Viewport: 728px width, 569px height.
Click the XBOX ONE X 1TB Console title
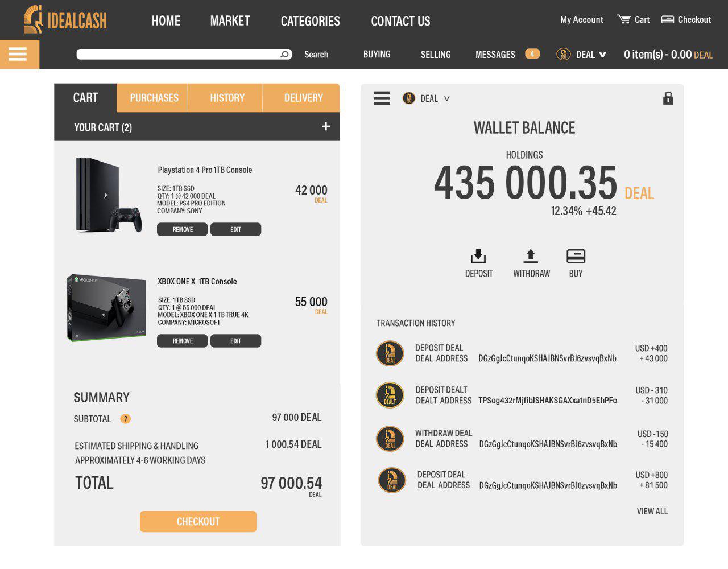click(197, 282)
